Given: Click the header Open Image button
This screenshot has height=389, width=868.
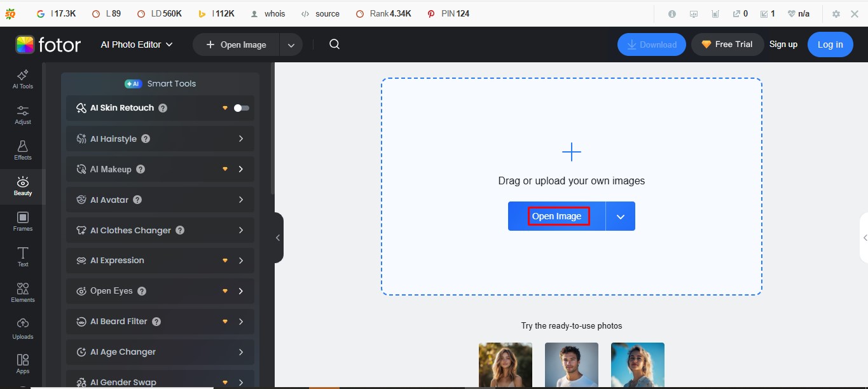Looking at the screenshot, I should [x=237, y=44].
